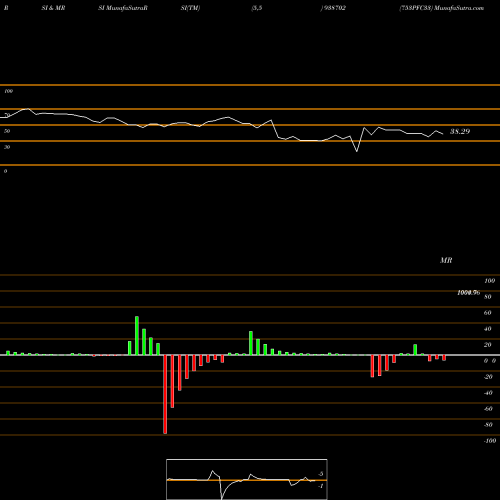Screen dimensions: 500x500
Task: Click the MR axis label -40
Action: pyautogui.click(x=488, y=393)
